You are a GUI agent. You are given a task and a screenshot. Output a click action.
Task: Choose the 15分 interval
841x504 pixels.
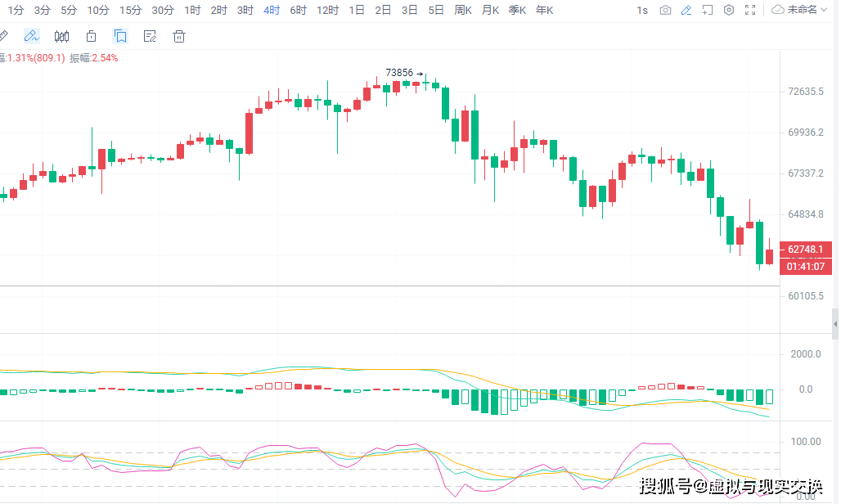130,11
